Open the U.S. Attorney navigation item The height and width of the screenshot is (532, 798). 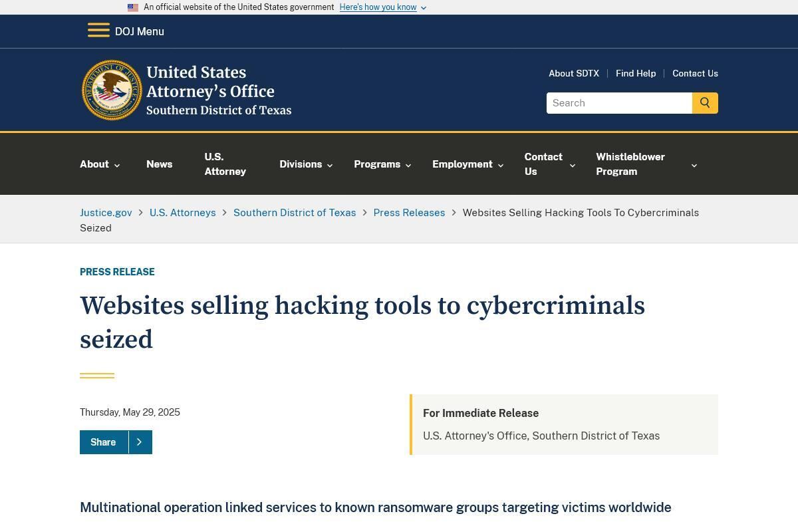point(225,164)
